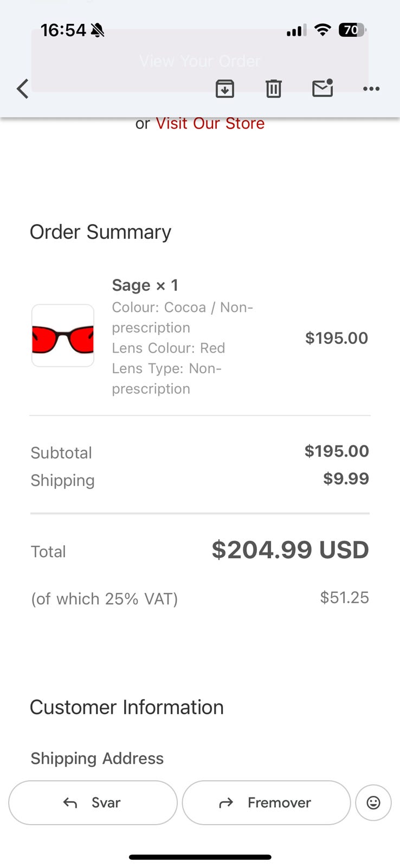The image size is (400, 868).
Task: Tap the $204.99 USD total amount
Action: [x=290, y=550]
